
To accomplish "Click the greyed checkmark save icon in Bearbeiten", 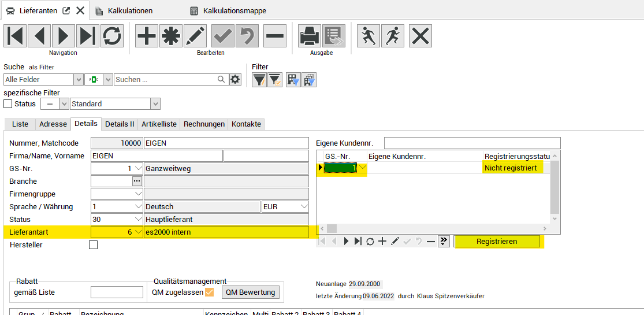I will [x=223, y=36].
